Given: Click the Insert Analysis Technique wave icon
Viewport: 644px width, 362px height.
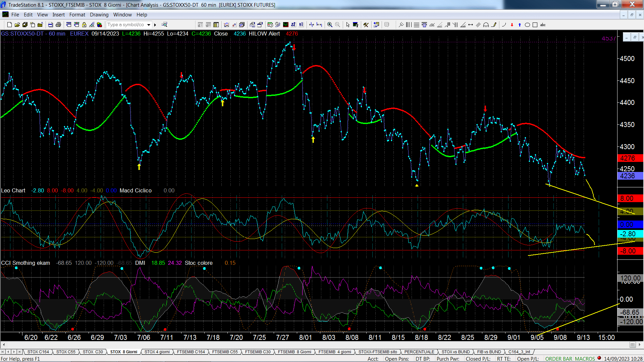Looking at the screenshot, I should [226, 25].
